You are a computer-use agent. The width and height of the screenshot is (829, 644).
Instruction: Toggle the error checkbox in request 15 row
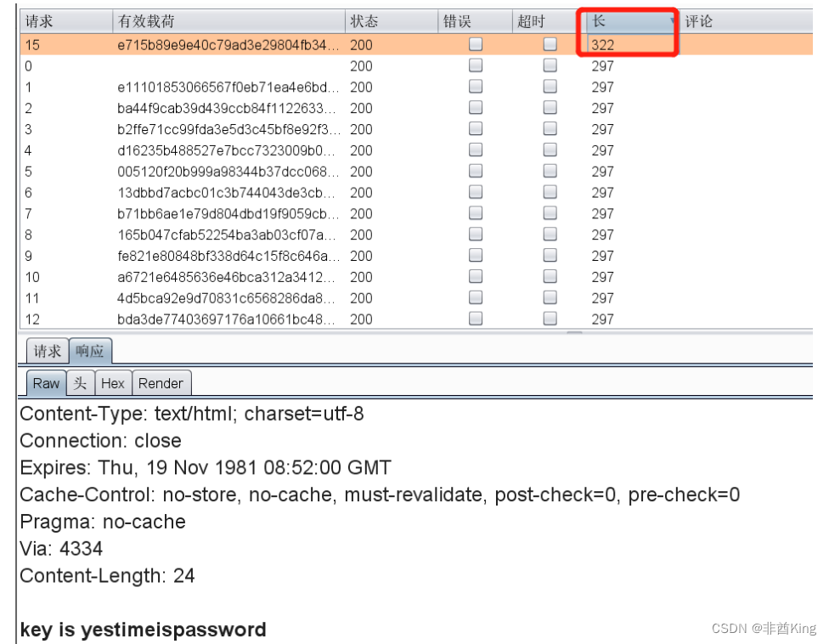pyautogui.click(x=476, y=44)
